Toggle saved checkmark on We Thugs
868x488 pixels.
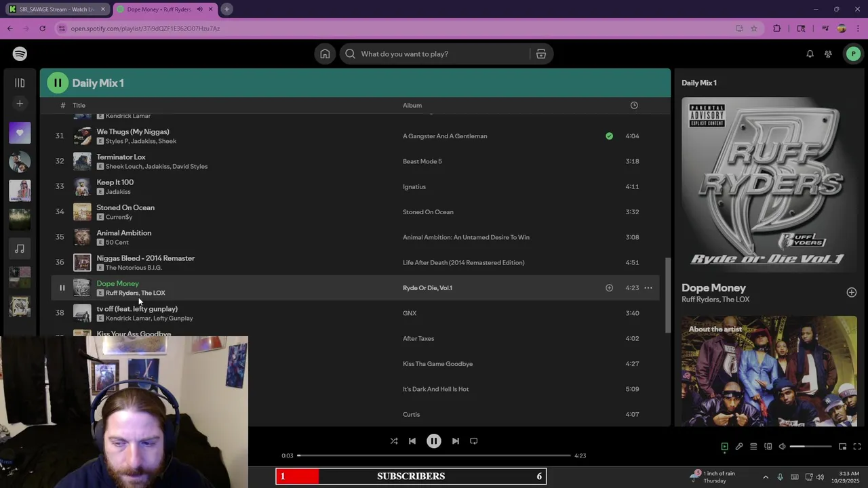click(x=609, y=136)
